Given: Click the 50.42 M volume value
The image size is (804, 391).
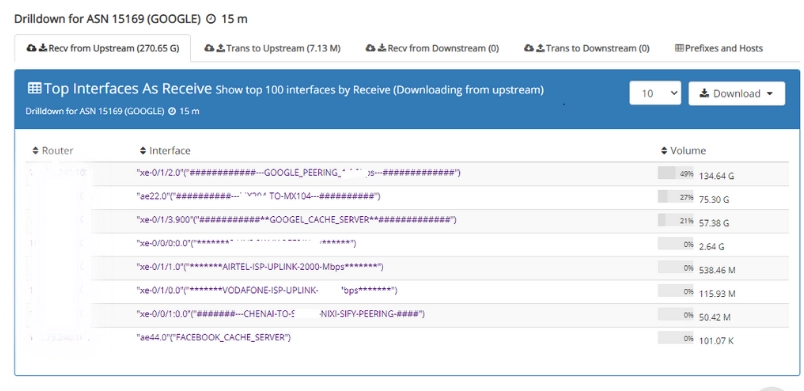Looking at the screenshot, I should click(x=714, y=317).
